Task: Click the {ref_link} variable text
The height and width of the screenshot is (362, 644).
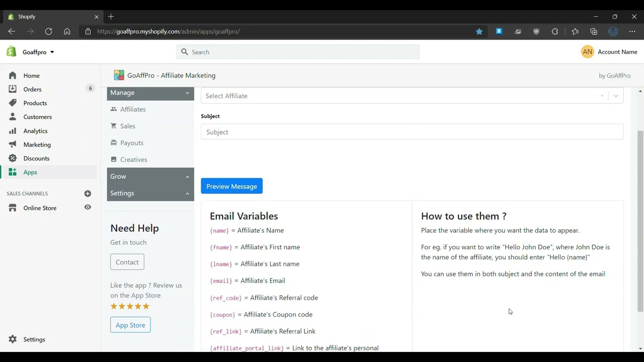Action: 226,332
